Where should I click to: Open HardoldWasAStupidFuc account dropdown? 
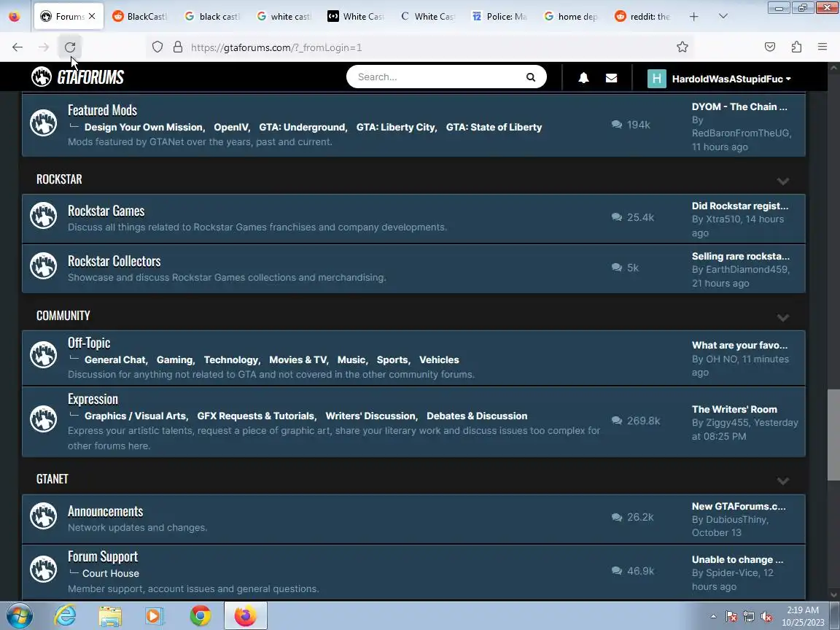[x=731, y=79]
